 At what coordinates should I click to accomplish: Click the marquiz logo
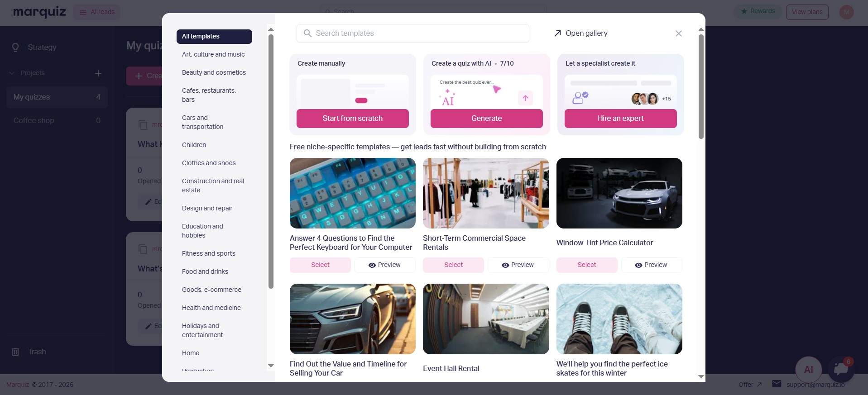(x=39, y=12)
